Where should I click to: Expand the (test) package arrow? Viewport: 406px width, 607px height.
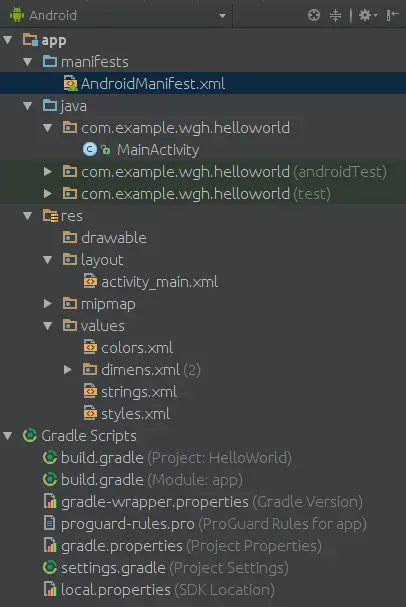coord(48,194)
